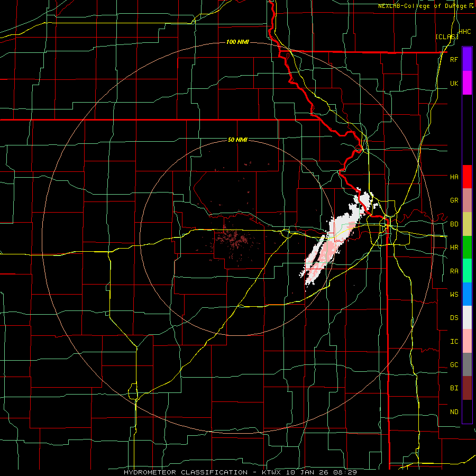Screen dimensions: 476x476
Task: Click the RF purple legend swatch
Action: coord(467,59)
